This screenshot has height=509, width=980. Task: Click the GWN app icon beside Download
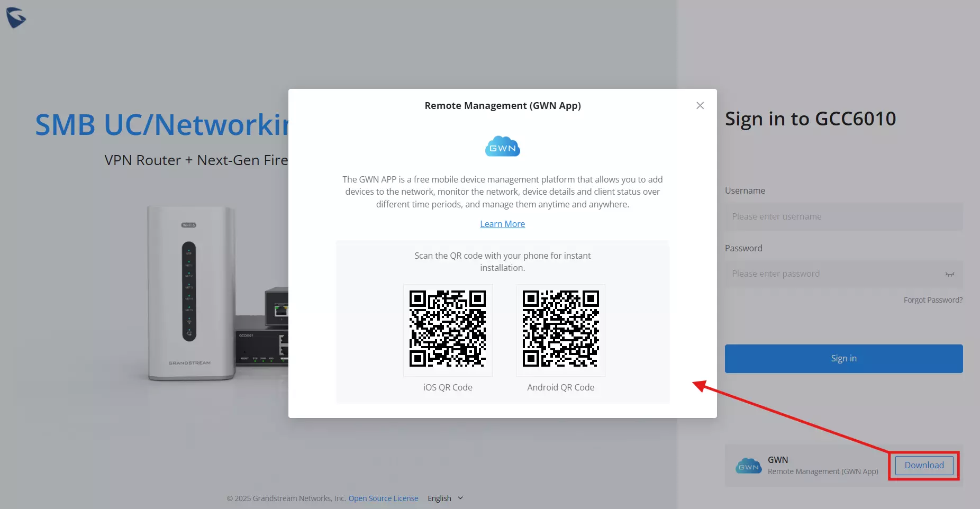point(749,466)
